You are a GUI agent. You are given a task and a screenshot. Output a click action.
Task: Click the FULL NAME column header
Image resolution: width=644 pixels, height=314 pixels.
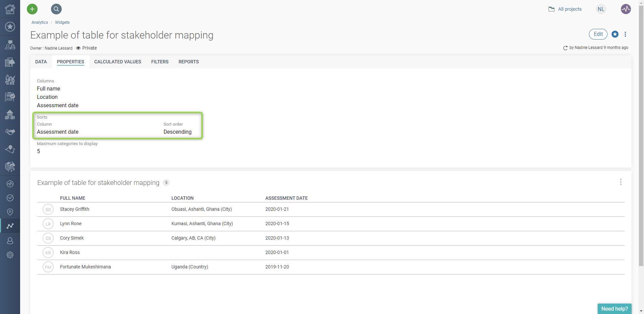point(72,198)
